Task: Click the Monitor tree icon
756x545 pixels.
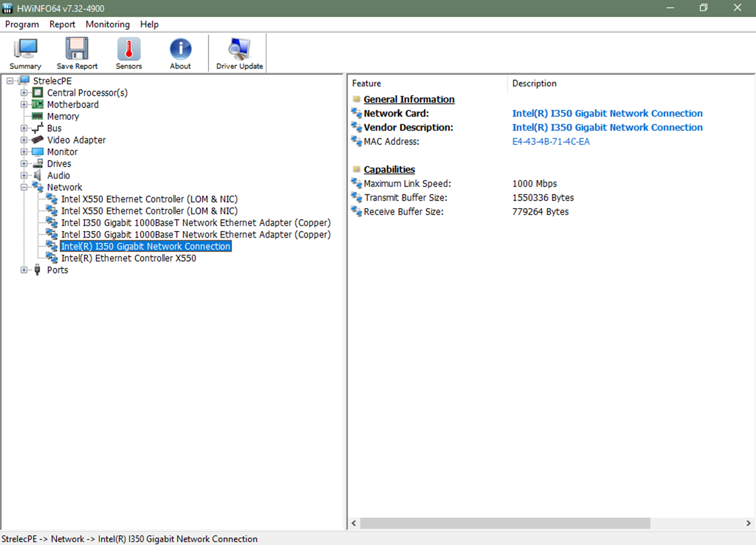Action: pyautogui.click(x=37, y=152)
